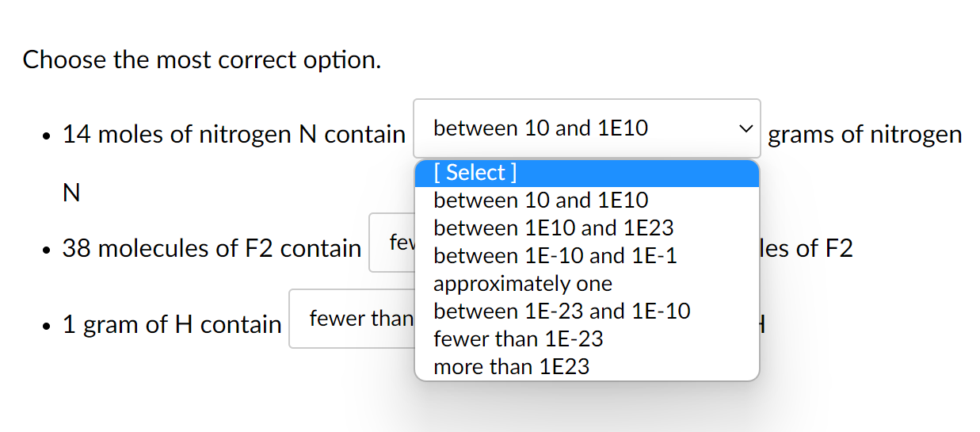
Task: Click the "1 gram of H contain" text
Action: pos(172,325)
